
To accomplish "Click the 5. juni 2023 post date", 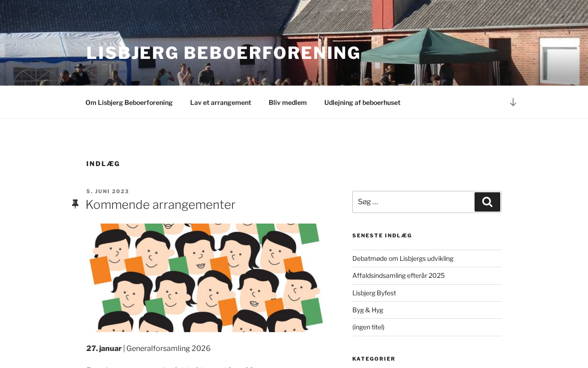I will pos(108,191).
